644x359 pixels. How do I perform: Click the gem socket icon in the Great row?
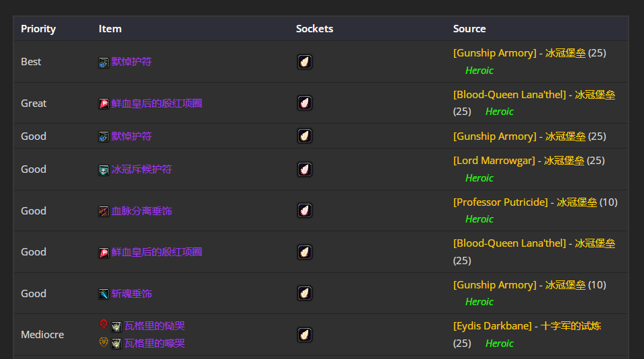pos(305,104)
